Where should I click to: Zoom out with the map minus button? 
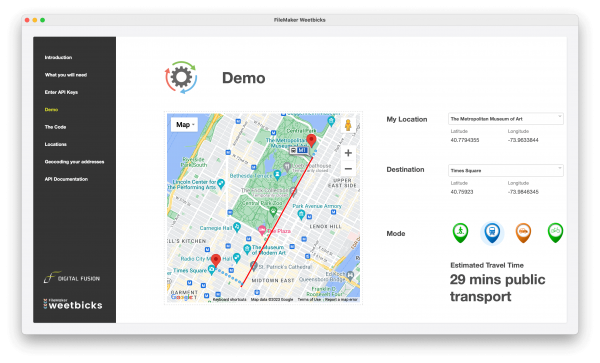348,169
